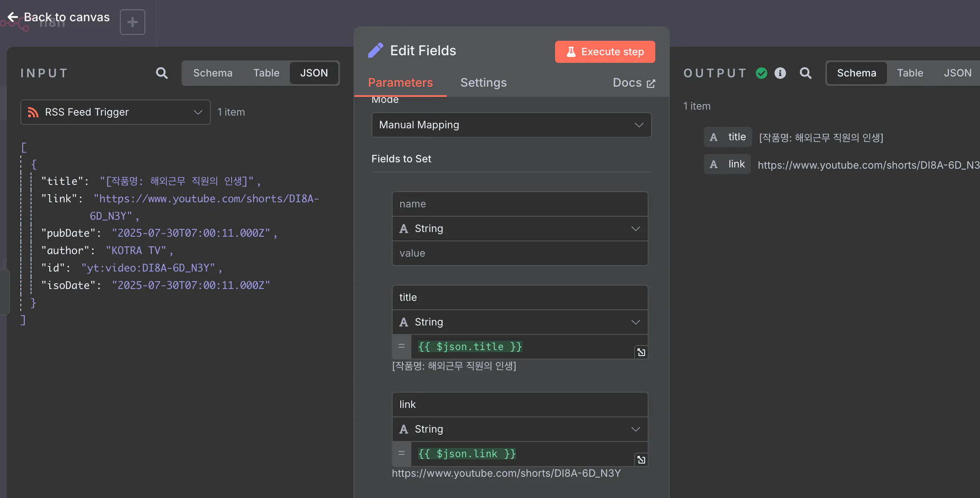Click the output panel search icon
980x498 pixels.
coord(805,73)
